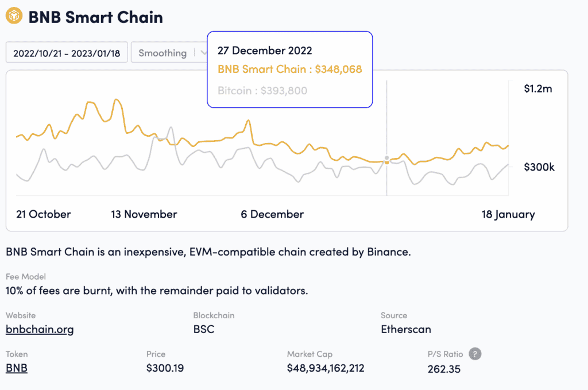This screenshot has width=588, height=390.
Task: Follow the BNB token link
Action: pos(17,368)
